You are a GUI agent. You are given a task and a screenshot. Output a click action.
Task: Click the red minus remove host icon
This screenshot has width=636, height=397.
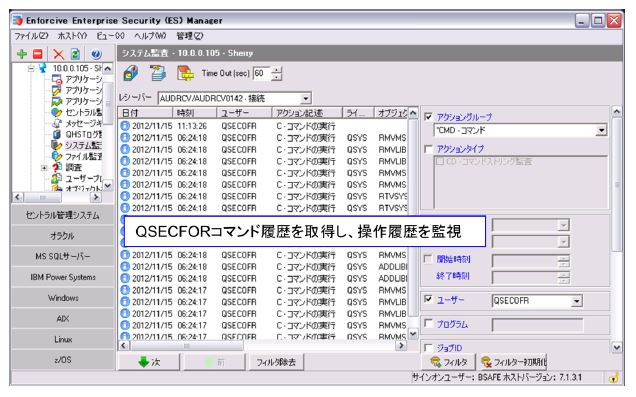[38, 54]
